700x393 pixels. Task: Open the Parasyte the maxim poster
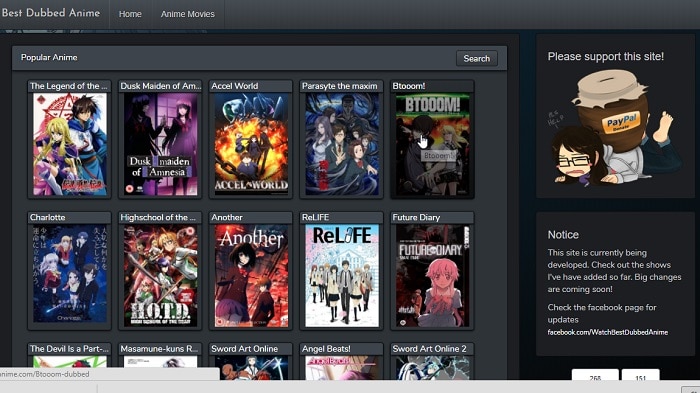click(x=342, y=144)
